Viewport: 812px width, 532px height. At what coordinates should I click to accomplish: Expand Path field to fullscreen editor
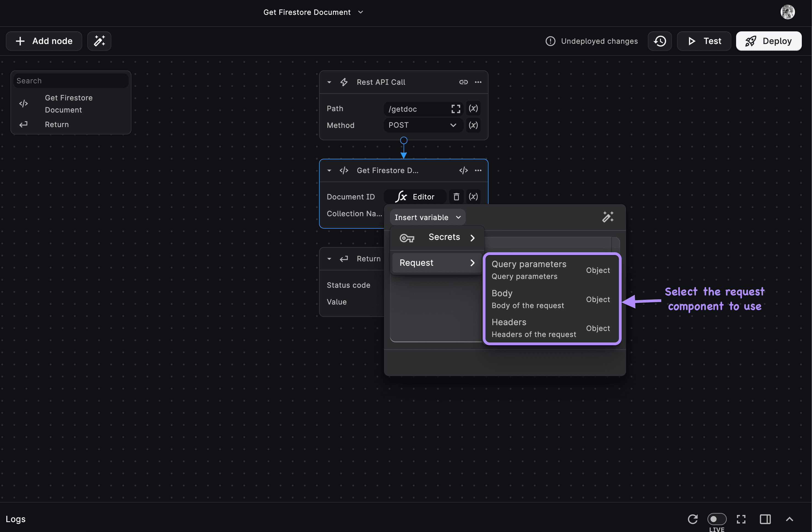tap(456, 109)
